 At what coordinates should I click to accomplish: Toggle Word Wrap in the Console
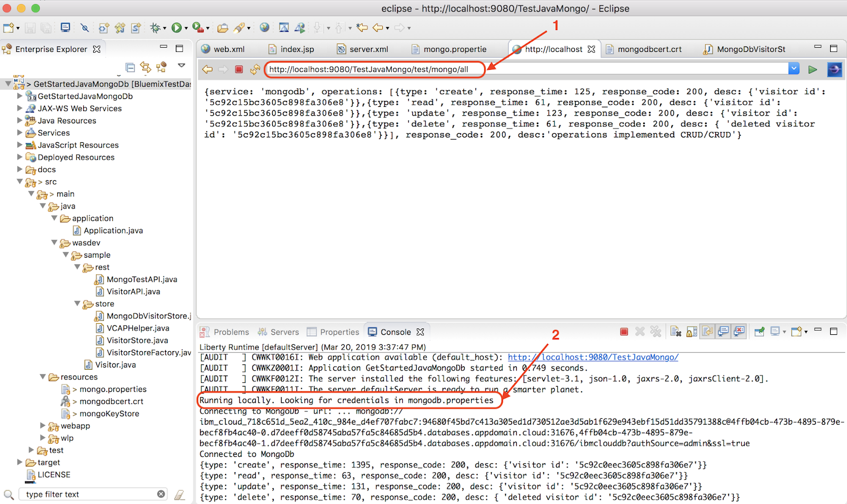pyautogui.click(x=707, y=332)
